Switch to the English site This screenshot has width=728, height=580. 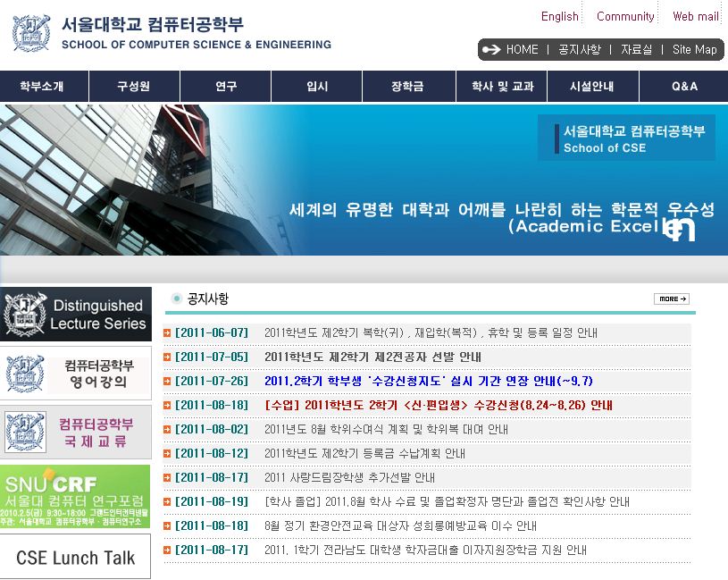click(559, 16)
